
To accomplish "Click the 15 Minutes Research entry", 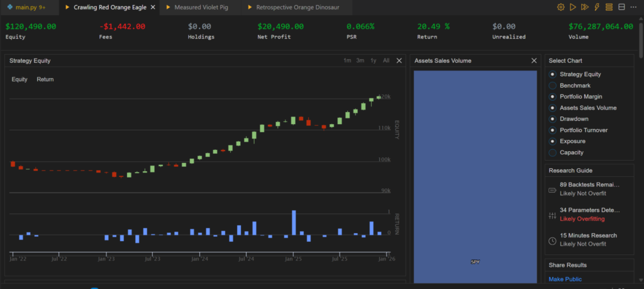I will 588,235.
